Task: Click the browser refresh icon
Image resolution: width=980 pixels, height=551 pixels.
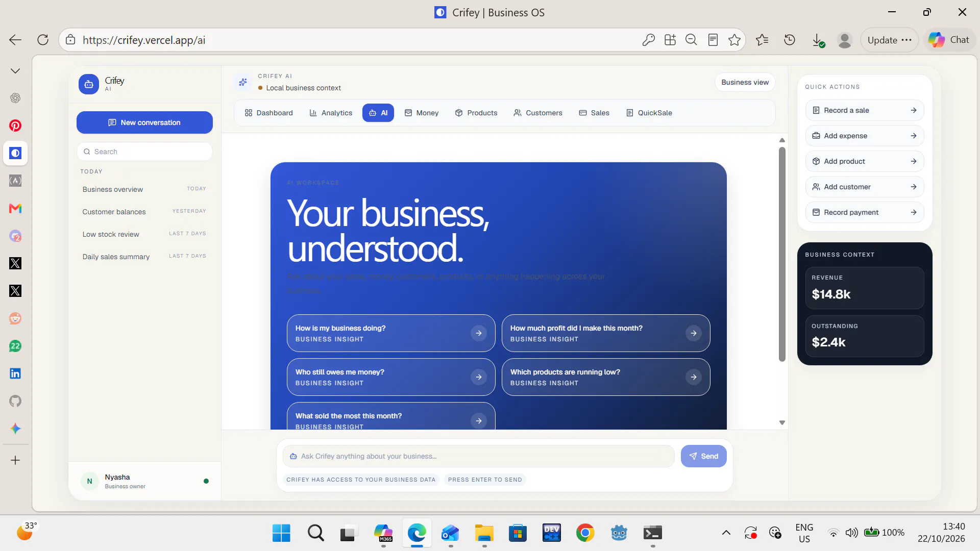Action: tap(43, 40)
